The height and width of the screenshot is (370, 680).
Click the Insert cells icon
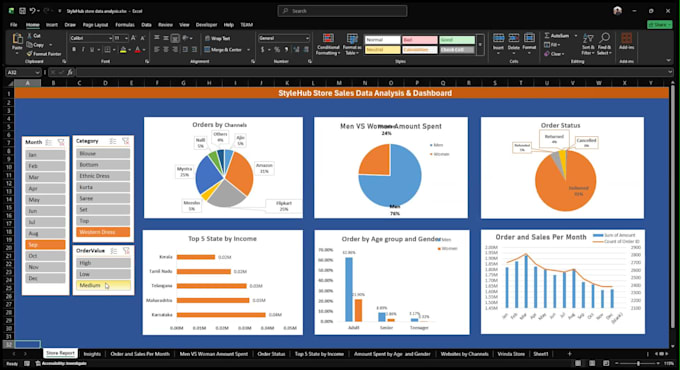click(x=498, y=38)
